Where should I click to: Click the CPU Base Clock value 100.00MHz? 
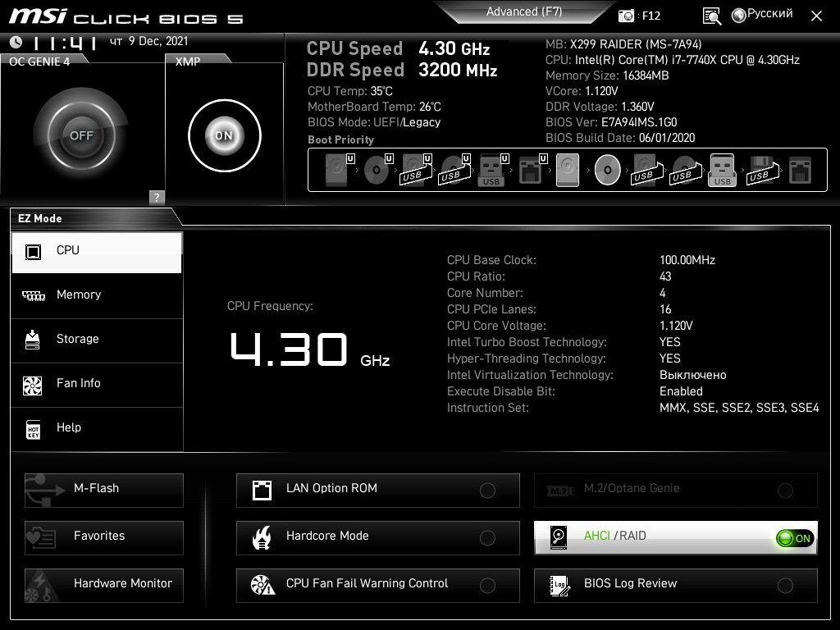tap(687, 260)
